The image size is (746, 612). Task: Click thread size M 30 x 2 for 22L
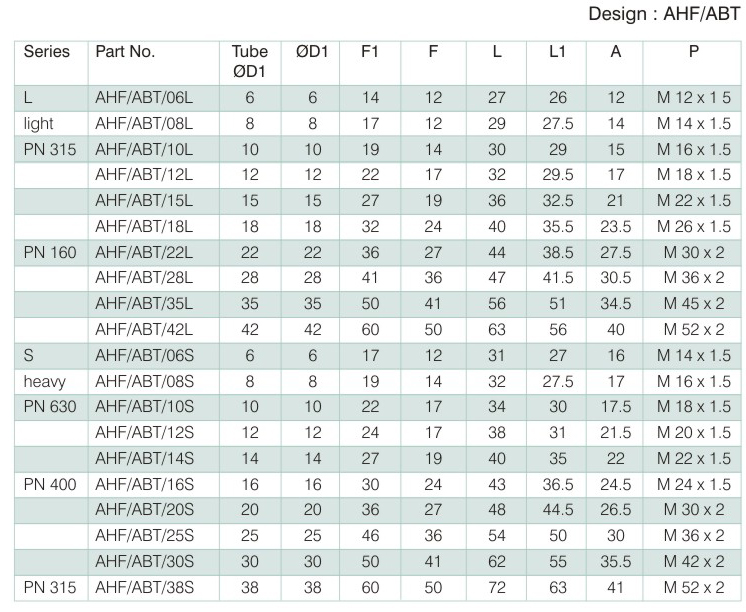(694, 252)
